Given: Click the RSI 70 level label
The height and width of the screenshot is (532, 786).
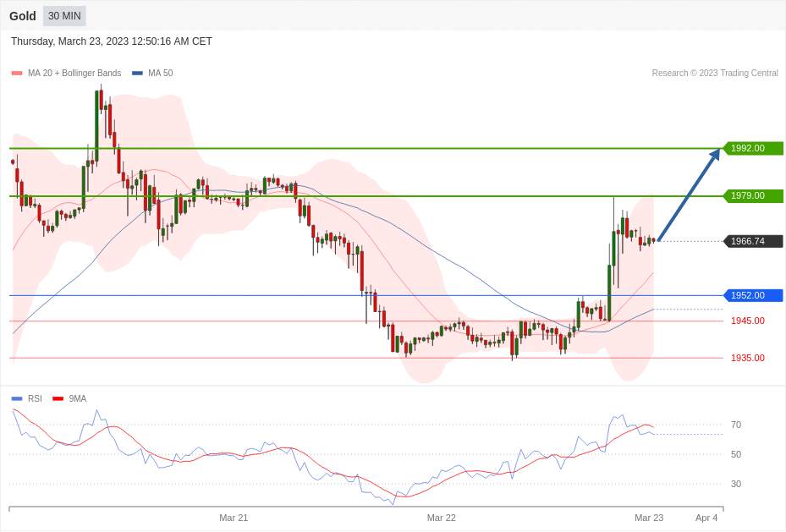Looking at the screenshot, I should click(x=736, y=425).
